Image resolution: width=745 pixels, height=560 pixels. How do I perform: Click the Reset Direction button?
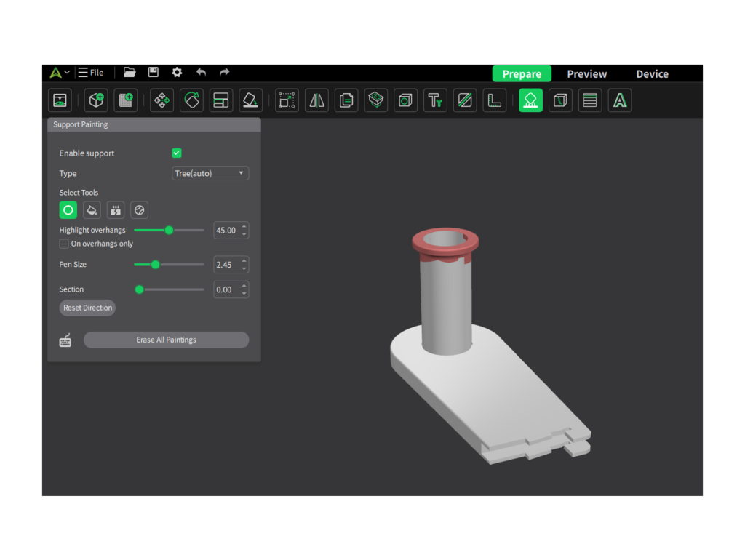point(87,308)
